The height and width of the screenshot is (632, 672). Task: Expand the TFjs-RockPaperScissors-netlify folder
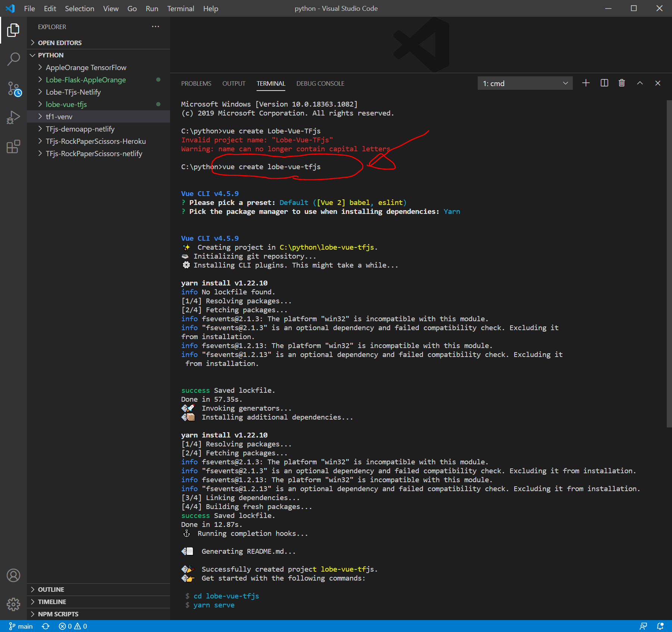[99, 154]
